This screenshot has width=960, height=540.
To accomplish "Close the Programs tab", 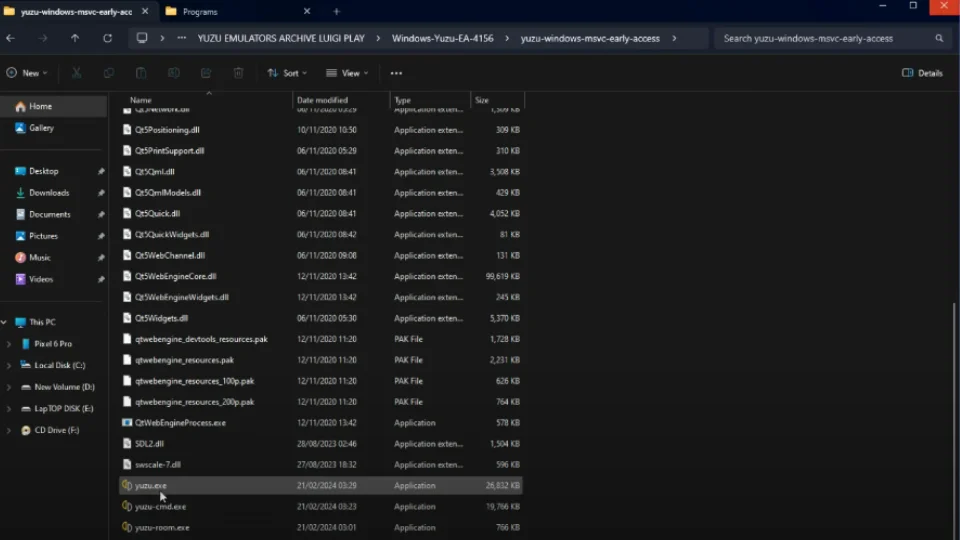I will (x=307, y=11).
